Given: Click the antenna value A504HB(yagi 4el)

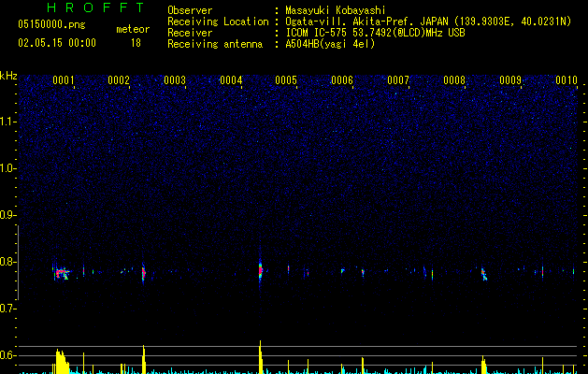Looking at the screenshot, I should tap(330, 44).
